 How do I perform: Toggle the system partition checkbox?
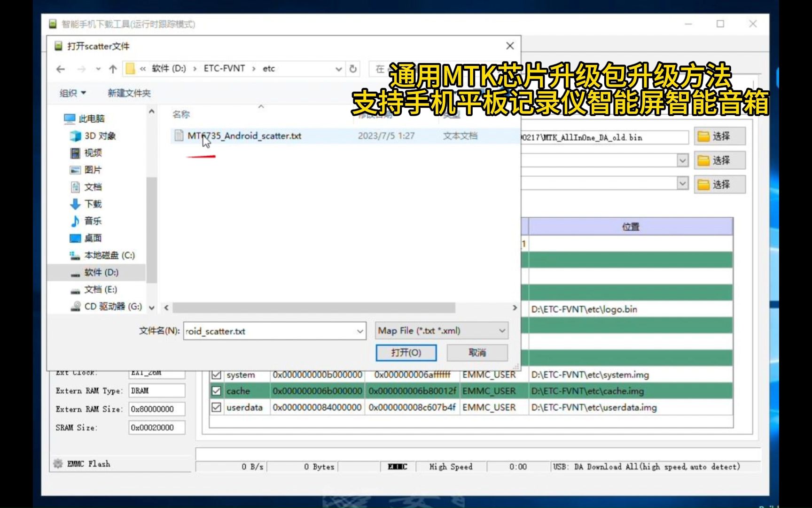216,375
